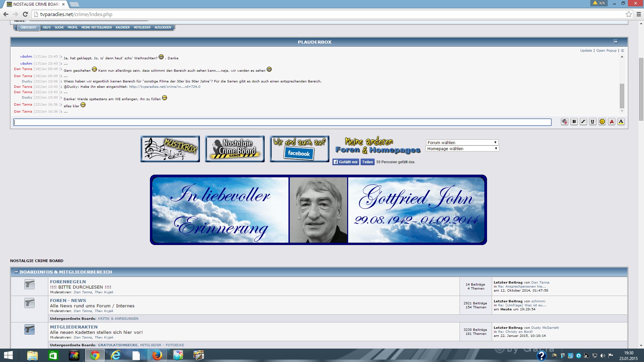Click the address bar URL field
This screenshot has height=362, width=644.
coord(329,14)
